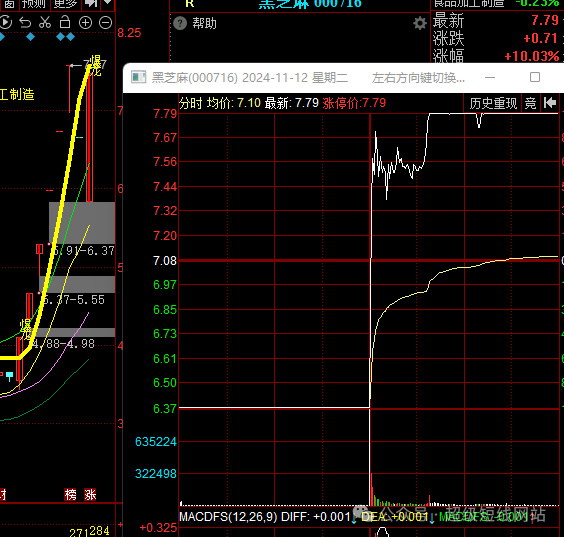The width and height of the screenshot is (564, 537).
Task: Click the 左右方向键切换 hint text
Action: click(418, 78)
